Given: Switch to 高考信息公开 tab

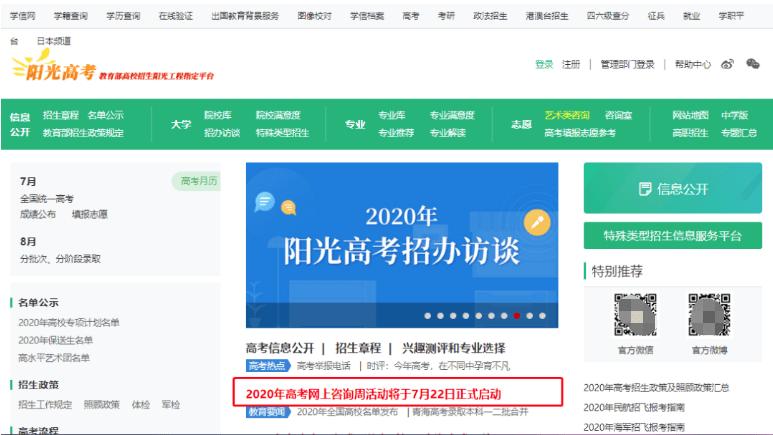Looking at the screenshot, I should click(x=280, y=348).
